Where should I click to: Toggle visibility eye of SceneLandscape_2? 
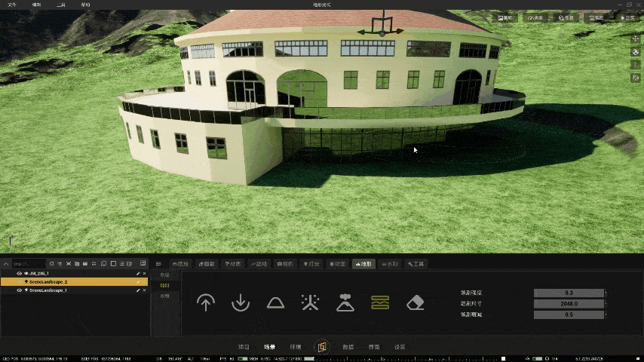19,282
